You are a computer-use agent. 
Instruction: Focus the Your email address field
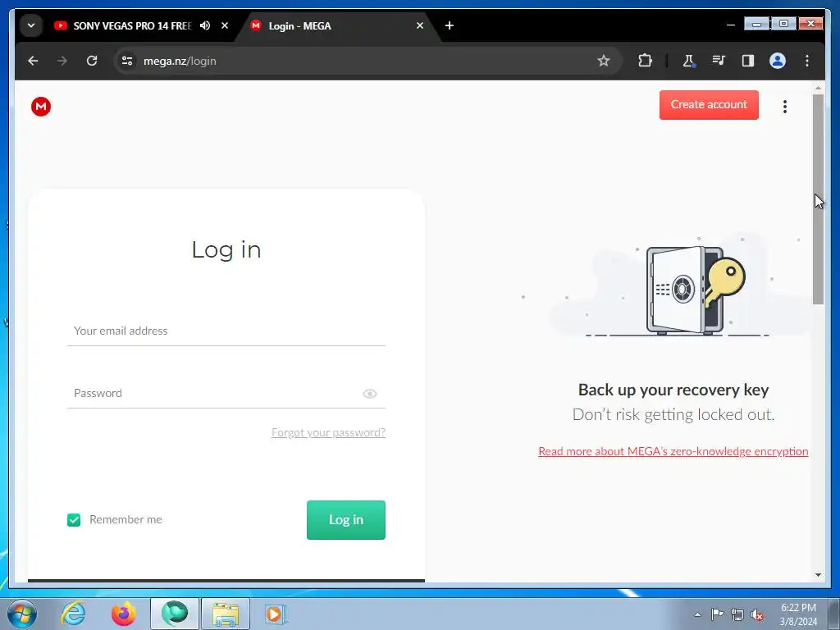226,331
